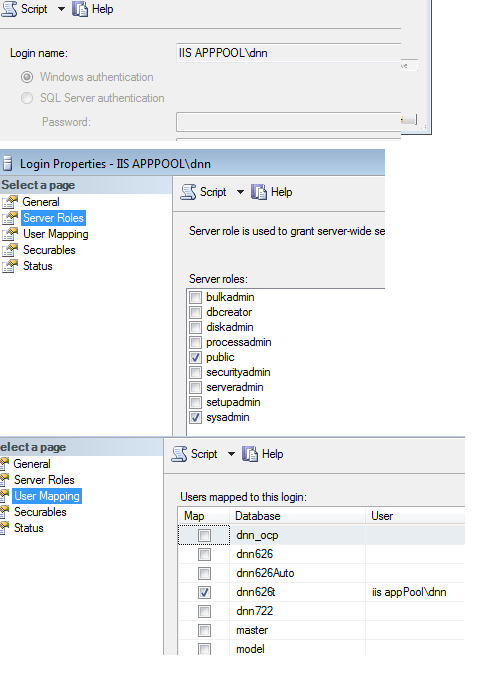Click the Script icon above Users mapped to this login

(179, 454)
